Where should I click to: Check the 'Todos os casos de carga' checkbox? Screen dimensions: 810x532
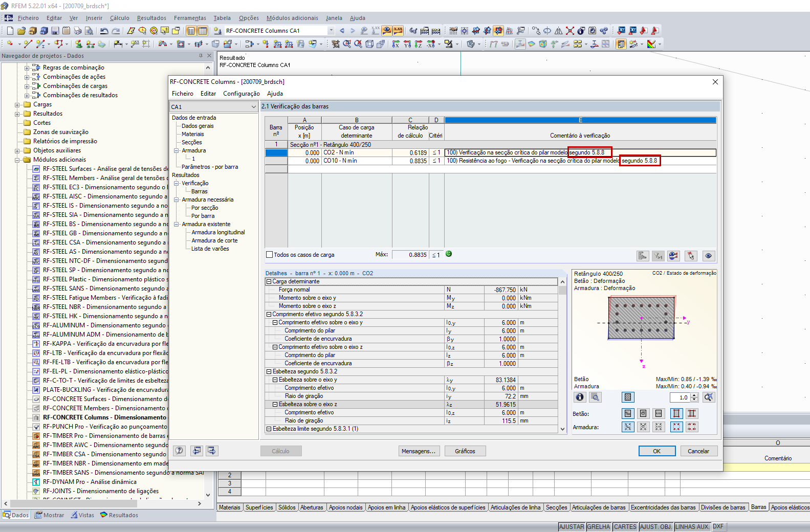269,255
